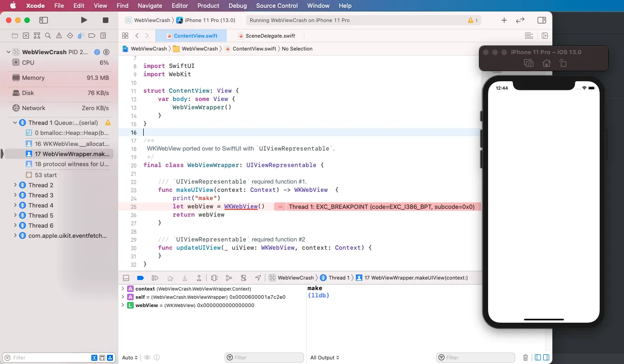
Task: Collapse the Thread 1 disclosure arrow
Action: coord(15,123)
